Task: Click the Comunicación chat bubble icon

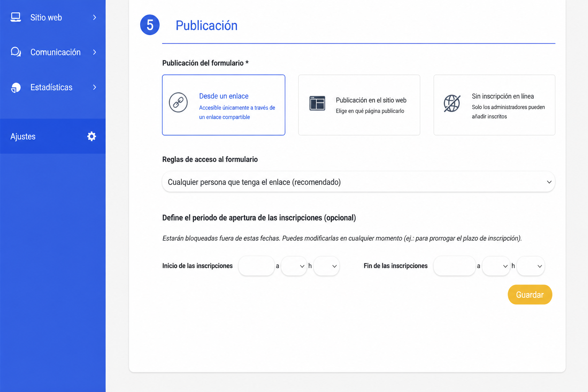Action: [16, 52]
